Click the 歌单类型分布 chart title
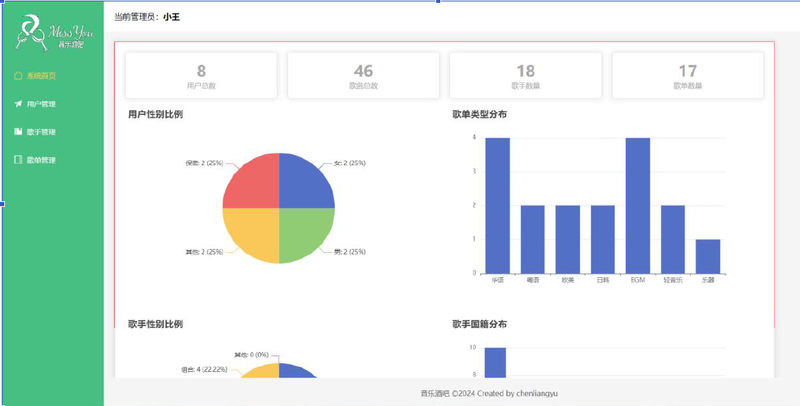The height and width of the screenshot is (406, 800). (480, 115)
